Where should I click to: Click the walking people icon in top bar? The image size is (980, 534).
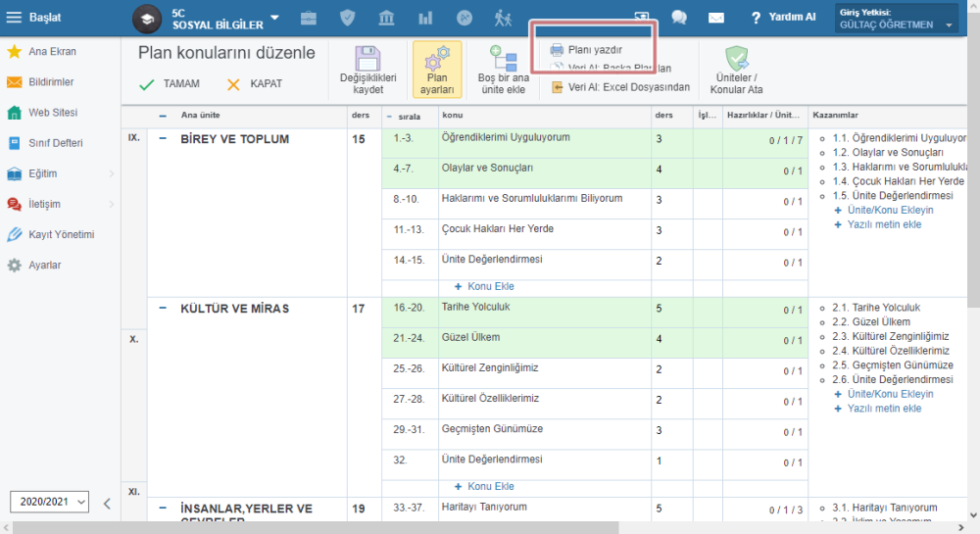[503, 18]
